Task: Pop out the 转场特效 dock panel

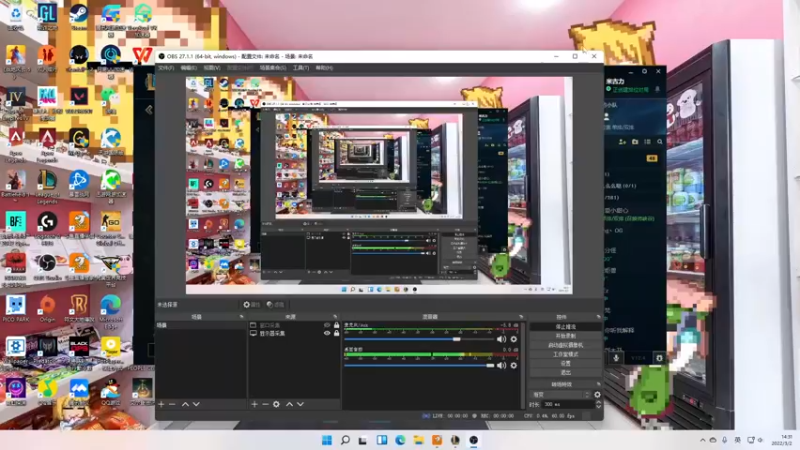Action: 598,384
